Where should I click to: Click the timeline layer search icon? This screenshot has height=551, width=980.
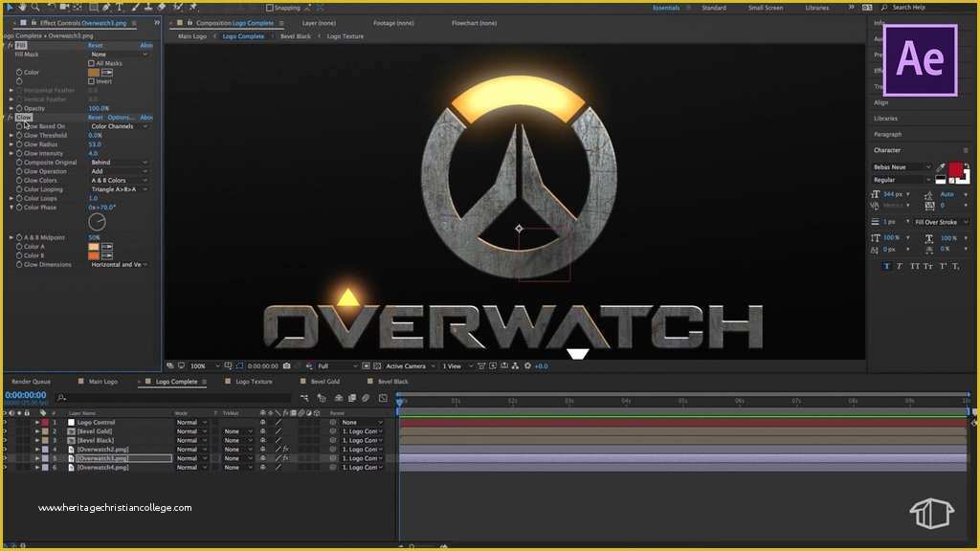coord(61,398)
